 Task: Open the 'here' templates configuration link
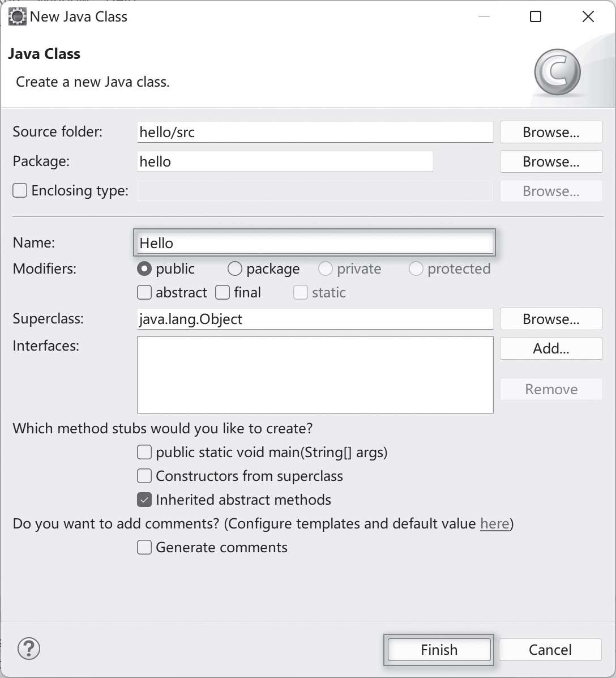tap(494, 524)
